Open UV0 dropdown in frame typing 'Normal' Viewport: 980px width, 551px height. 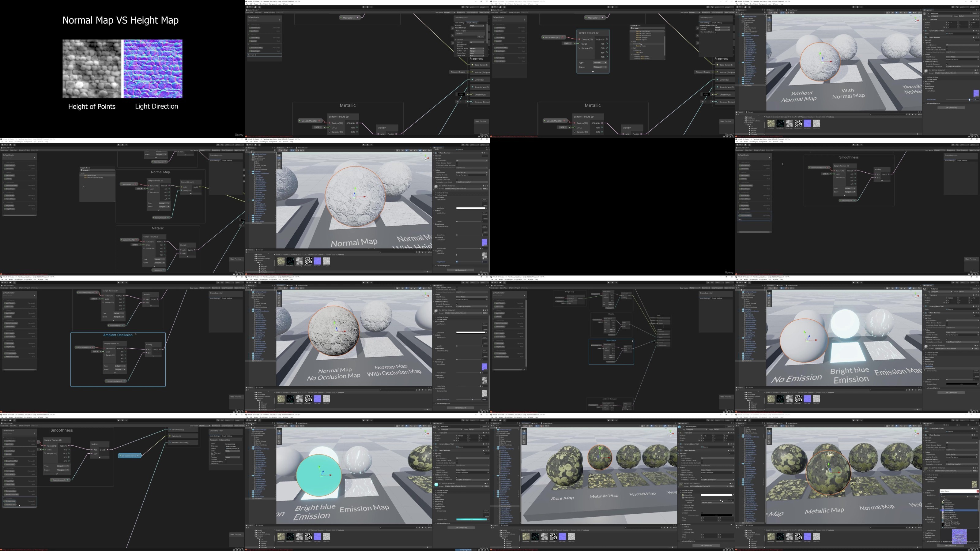click(x=318, y=127)
